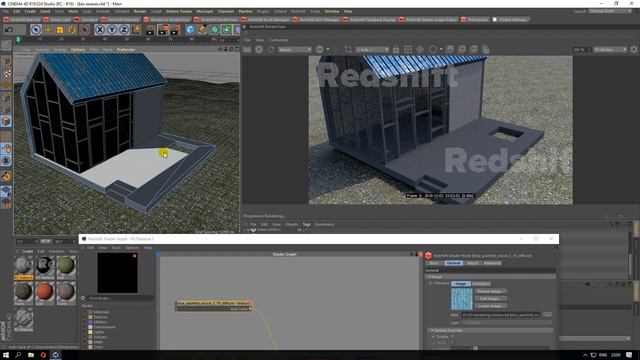Click Redshift Shader Graph Editor toolbar button
This screenshot has width=640, height=360.
(x=429, y=20)
